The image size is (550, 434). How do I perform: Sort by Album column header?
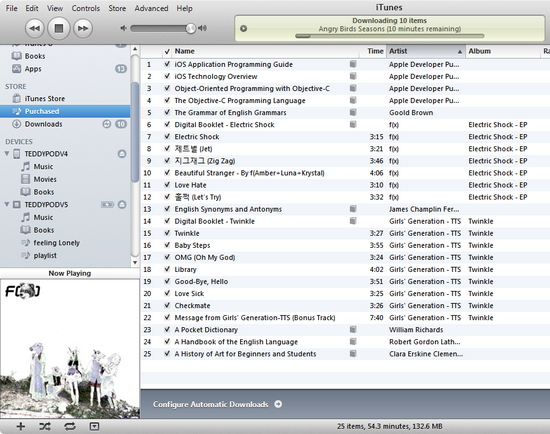click(503, 51)
